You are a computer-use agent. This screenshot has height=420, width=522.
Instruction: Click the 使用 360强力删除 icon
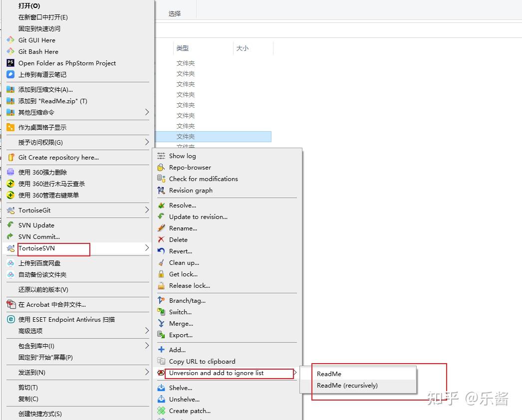10,172
